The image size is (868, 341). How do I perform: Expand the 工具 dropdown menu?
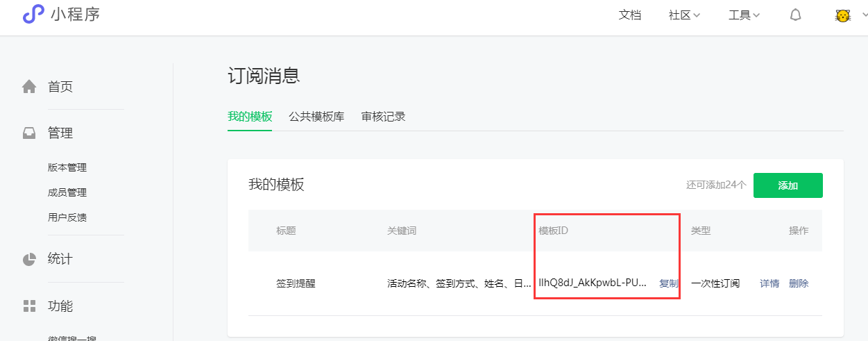point(744,15)
